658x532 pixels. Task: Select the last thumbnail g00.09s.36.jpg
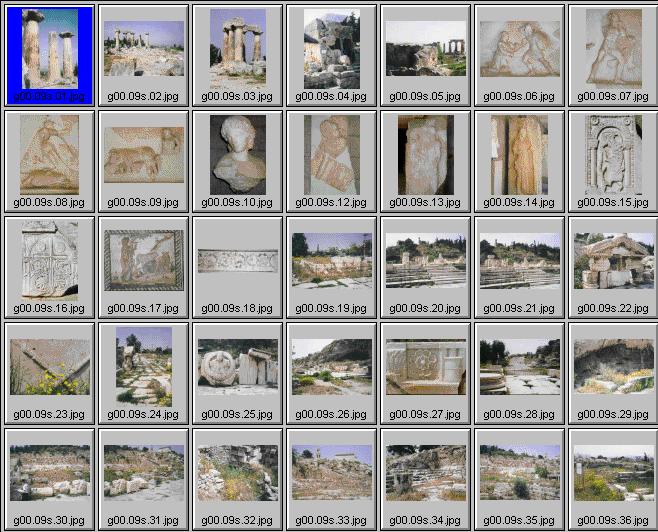tap(612, 472)
